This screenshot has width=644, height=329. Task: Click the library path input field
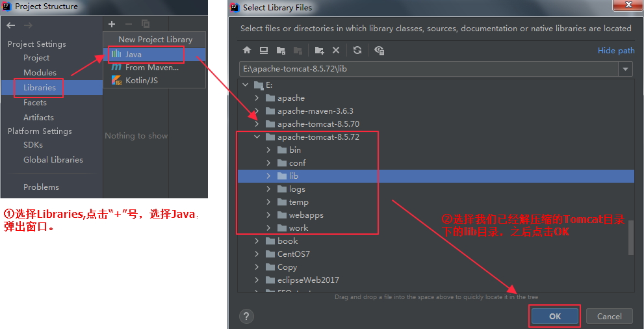click(x=429, y=69)
